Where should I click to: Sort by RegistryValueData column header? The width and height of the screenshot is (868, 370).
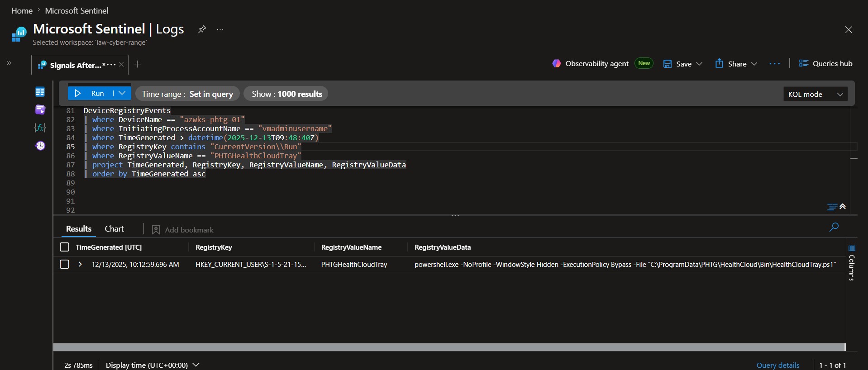coord(443,247)
